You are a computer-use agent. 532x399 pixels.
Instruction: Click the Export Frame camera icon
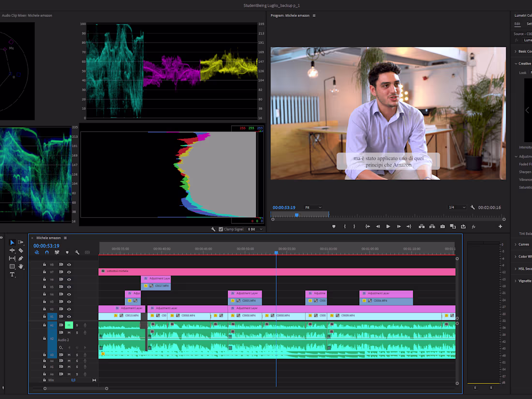point(442,226)
